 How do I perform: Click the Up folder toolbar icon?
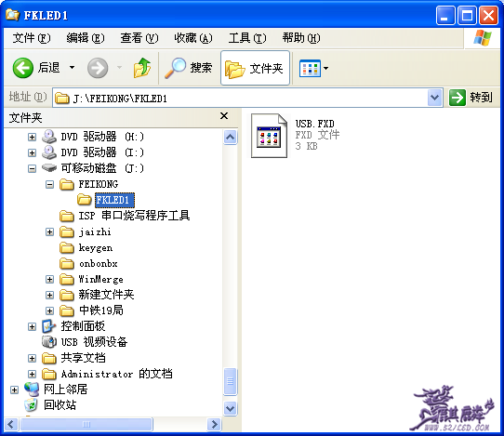[x=142, y=68]
